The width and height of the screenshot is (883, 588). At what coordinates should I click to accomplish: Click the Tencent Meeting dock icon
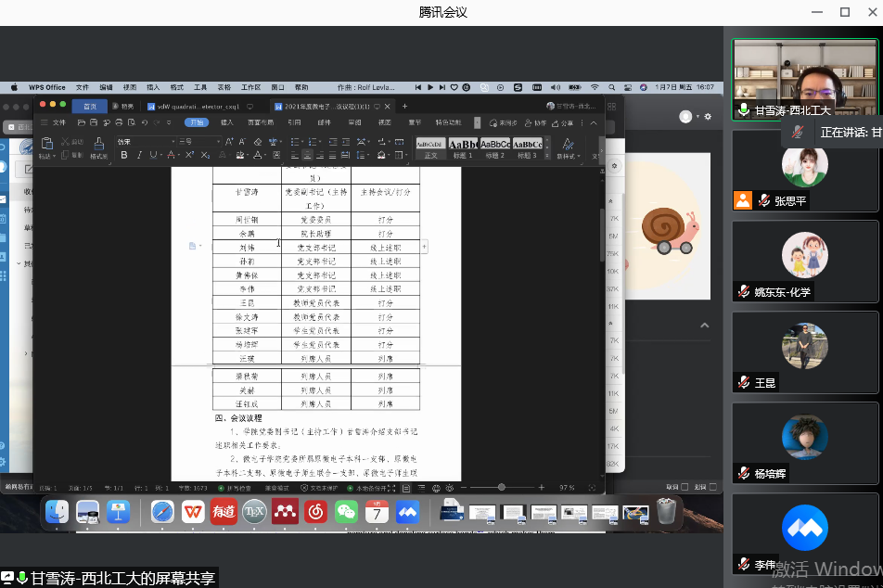click(x=407, y=511)
